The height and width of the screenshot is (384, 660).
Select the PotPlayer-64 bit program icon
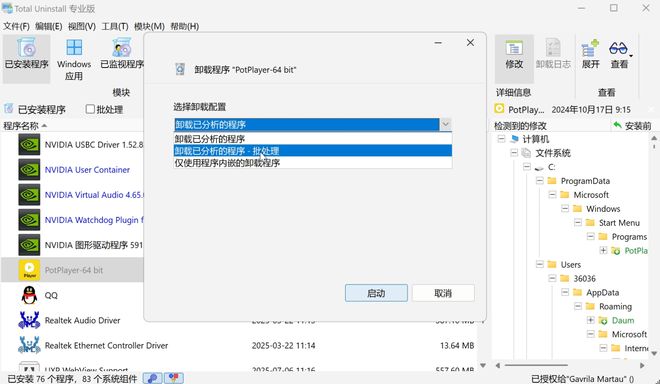coord(29,270)
